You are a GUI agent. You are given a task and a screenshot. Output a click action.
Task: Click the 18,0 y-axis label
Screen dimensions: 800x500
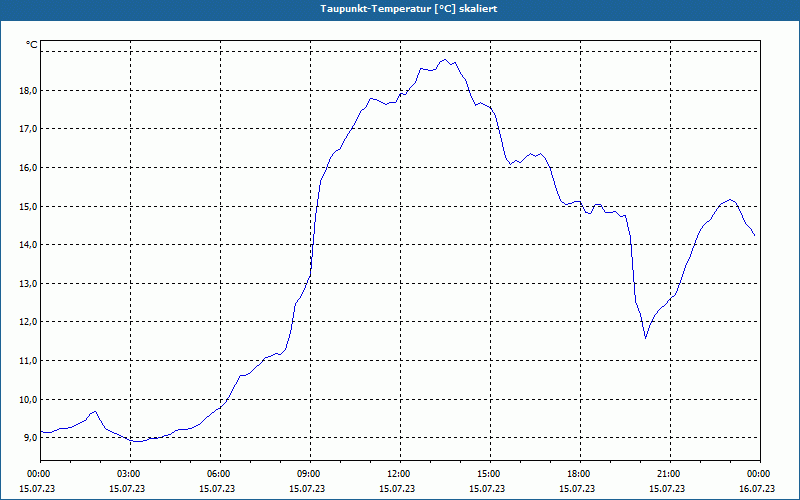point(29,90)
